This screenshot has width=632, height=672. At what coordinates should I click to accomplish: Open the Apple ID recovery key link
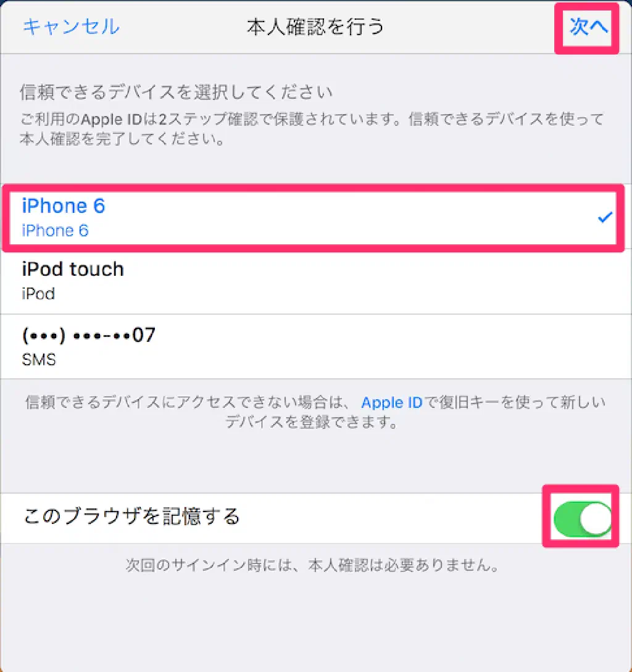click(x=391, y=402)
